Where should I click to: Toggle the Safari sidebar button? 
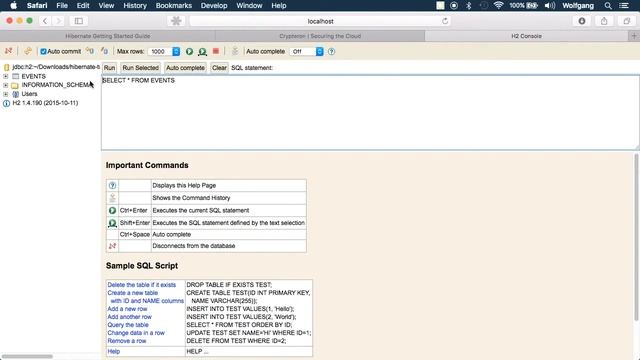pyautogui.click(x=79, y=21)
